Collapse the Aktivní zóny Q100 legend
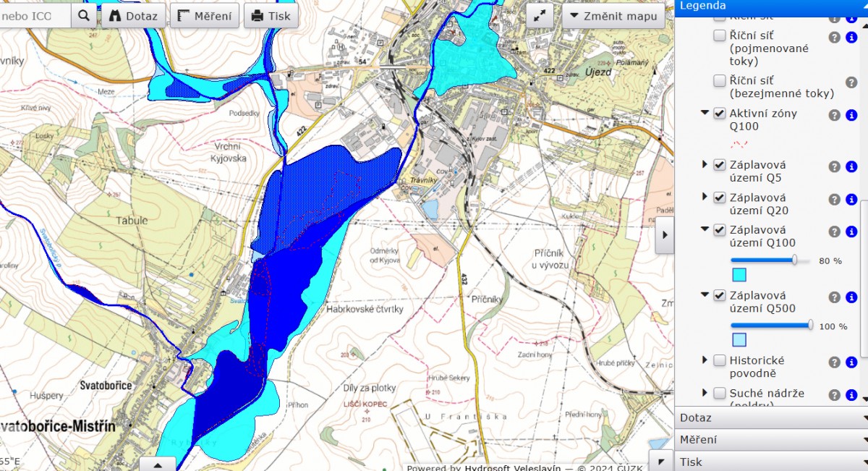 click(705, 114)
